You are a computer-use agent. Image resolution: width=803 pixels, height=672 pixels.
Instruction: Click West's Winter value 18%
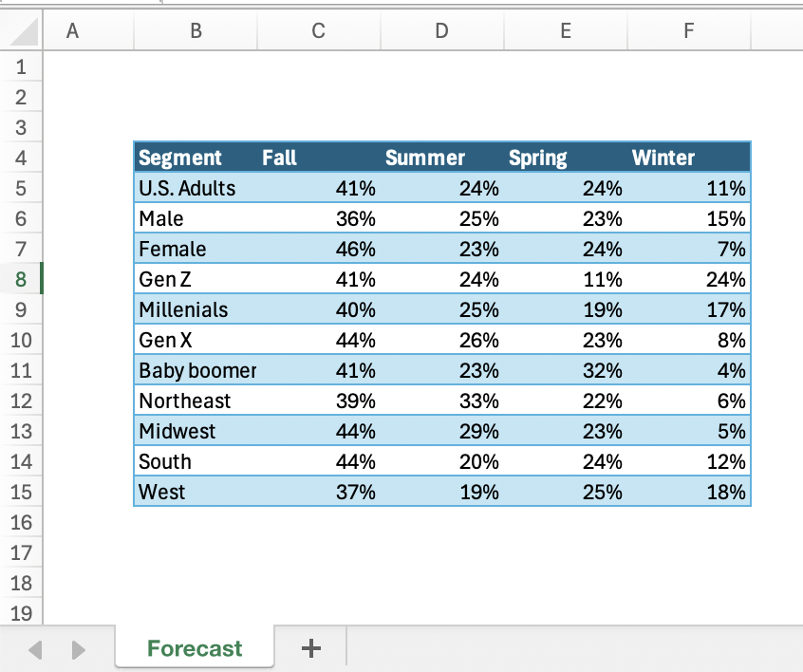[726, 492]
